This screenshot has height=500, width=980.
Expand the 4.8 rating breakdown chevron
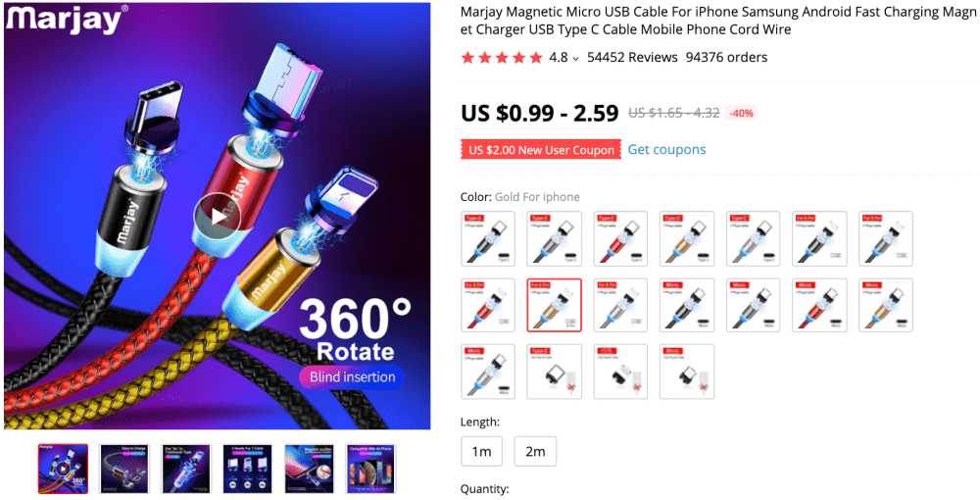tap(575, 58)
